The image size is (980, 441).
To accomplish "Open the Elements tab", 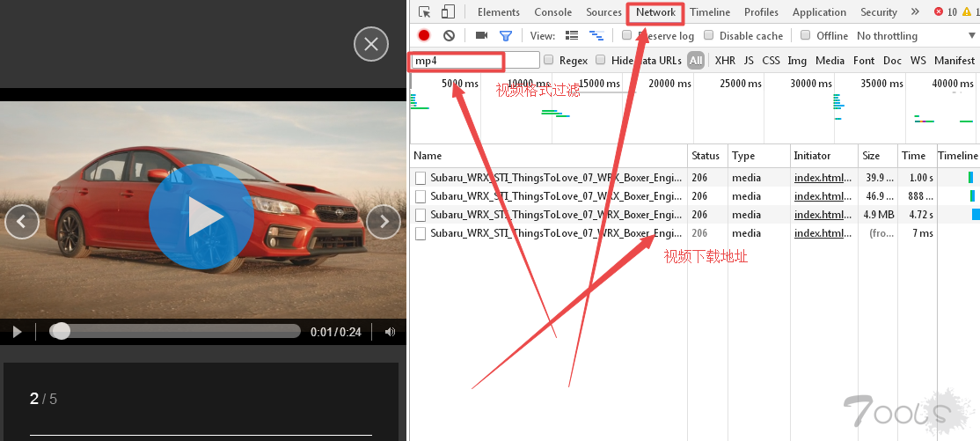I will (x=498, y=12).
